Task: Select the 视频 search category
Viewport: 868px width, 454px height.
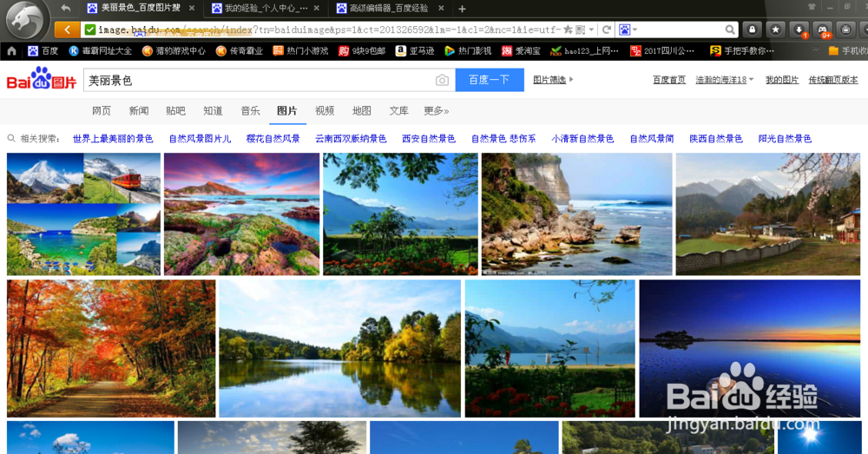Action: (x=325, y=111)
